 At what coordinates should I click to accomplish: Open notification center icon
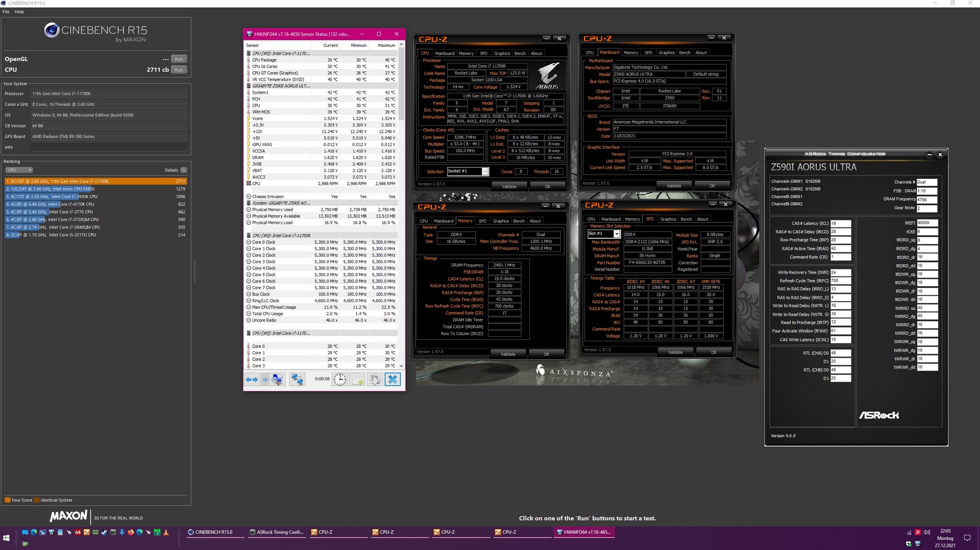point(967,538)
